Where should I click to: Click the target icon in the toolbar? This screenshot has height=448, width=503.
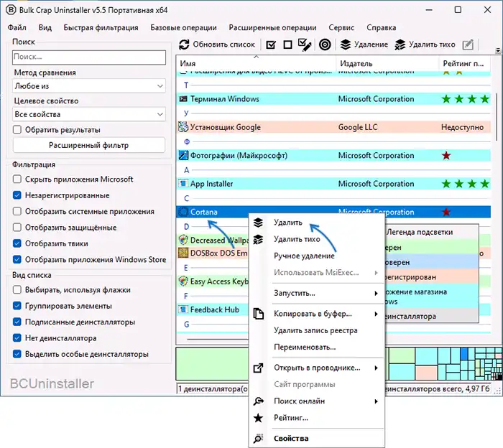[325, 45]
